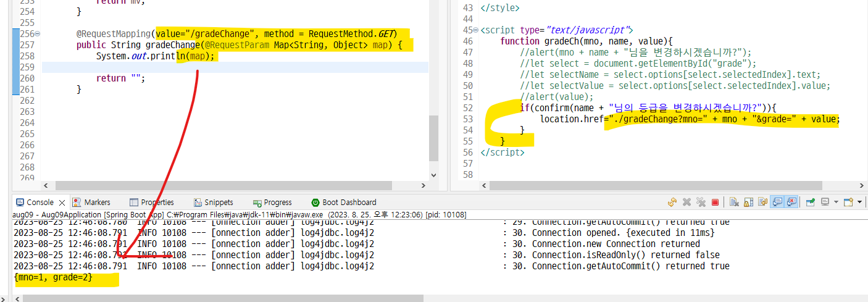Click 'Connection.isReadOnly() returned false' log line
This screenshot has width=868, height=302.
[626, 255]
